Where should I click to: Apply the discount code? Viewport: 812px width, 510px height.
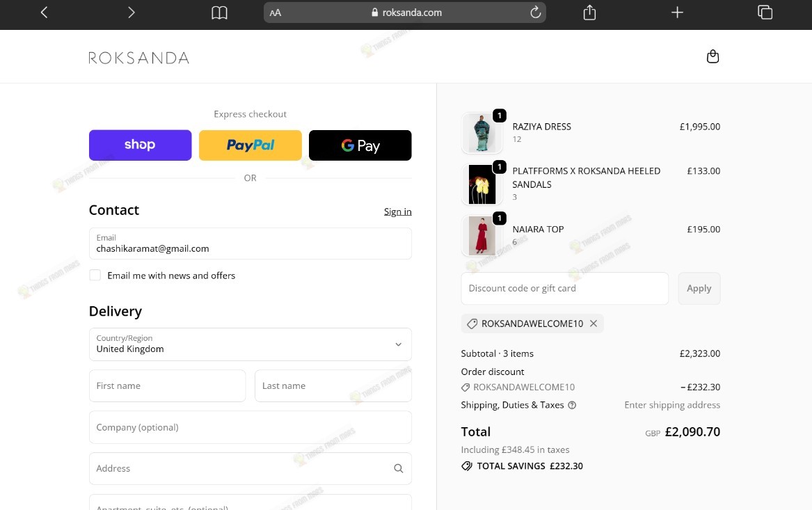(x=699, y=288)
